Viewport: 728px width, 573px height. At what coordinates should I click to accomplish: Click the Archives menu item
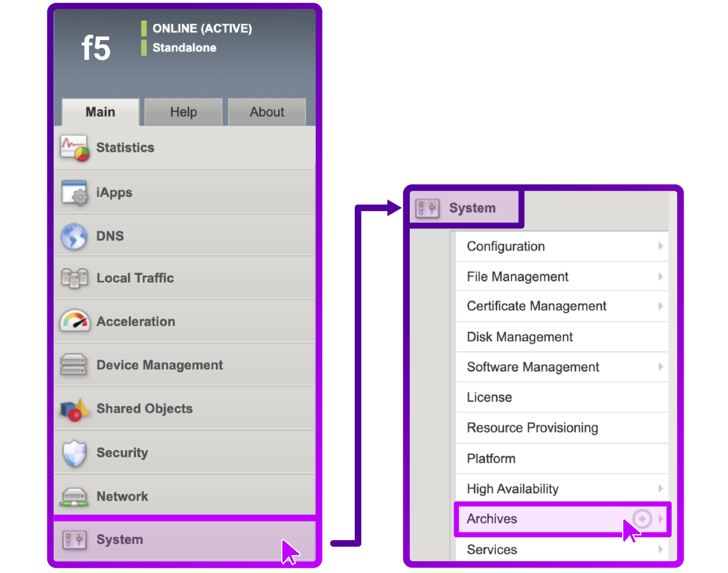pos(492,519)
